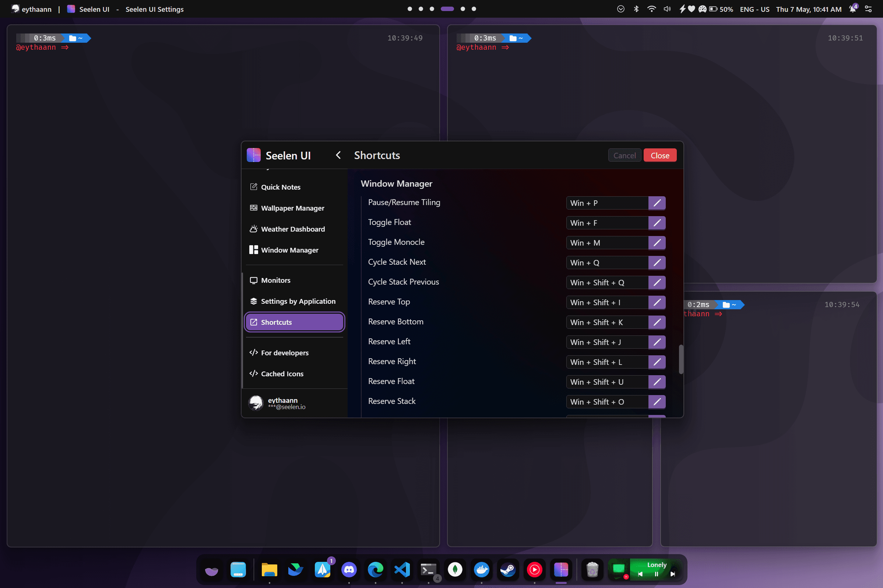The height and width of the screenshot is (588, 883).
Task: Open Quick Notes settings
Action: 294,187
